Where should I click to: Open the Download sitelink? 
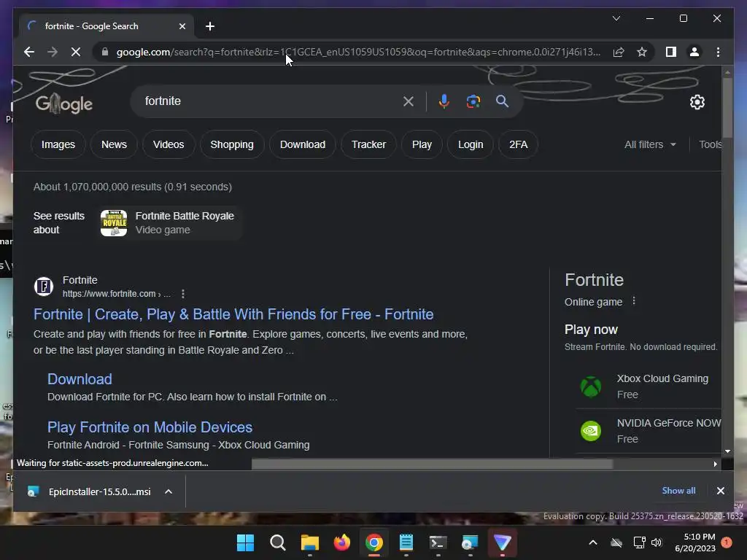click(80, 379)
